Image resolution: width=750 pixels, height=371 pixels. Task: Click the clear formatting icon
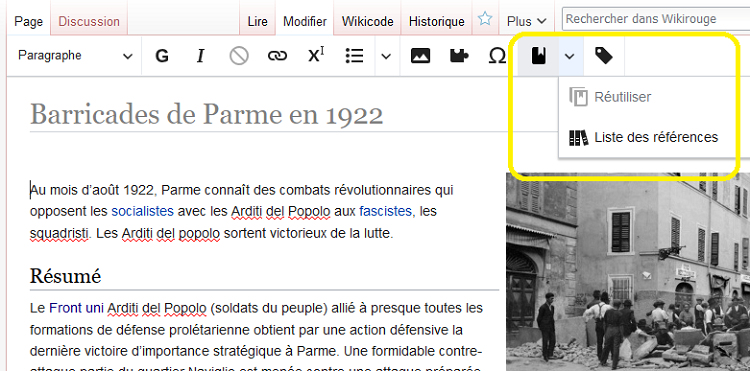pos(239,56)
